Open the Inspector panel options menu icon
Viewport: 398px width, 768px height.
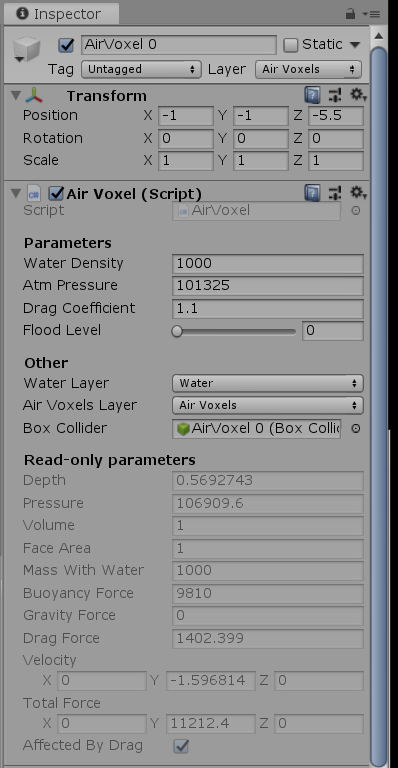pos(372,14)
